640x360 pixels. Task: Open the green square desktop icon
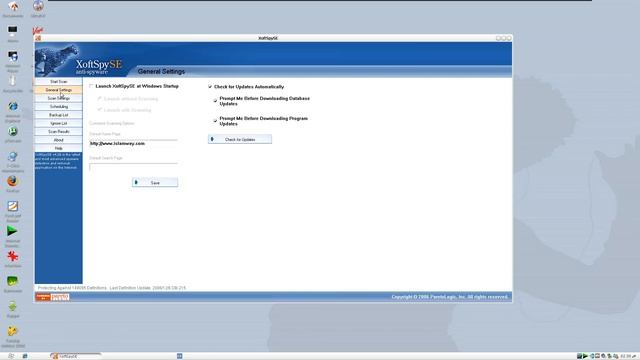tap(13, 281)
